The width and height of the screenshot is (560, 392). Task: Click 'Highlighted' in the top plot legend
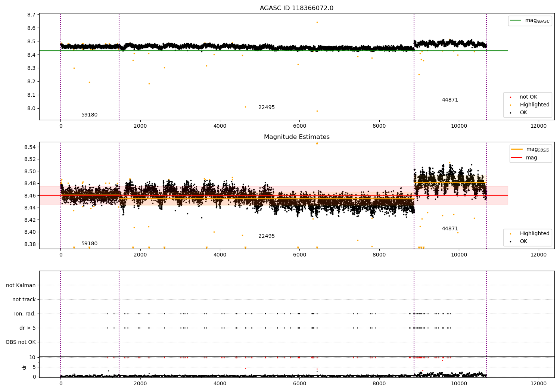pyautogui.click(x=534, y=105)
